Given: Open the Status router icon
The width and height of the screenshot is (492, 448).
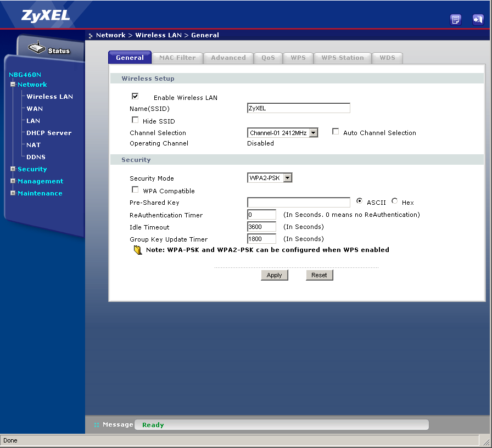Looking at the screenshot, I should click(37, 49).
